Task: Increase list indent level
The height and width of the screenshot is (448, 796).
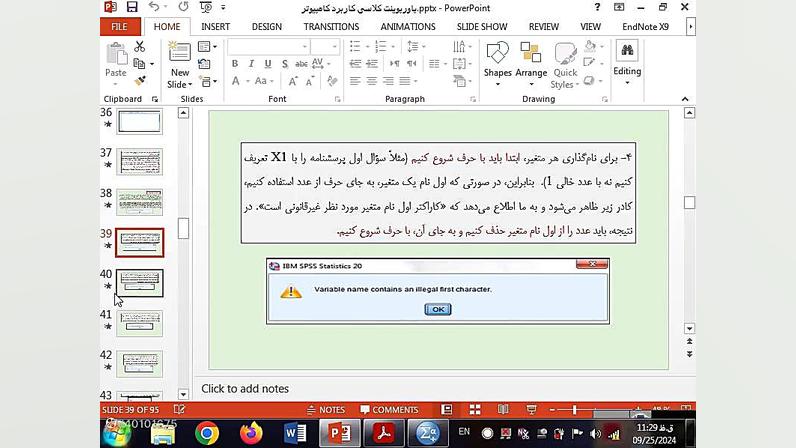Action: click(372, 64)
